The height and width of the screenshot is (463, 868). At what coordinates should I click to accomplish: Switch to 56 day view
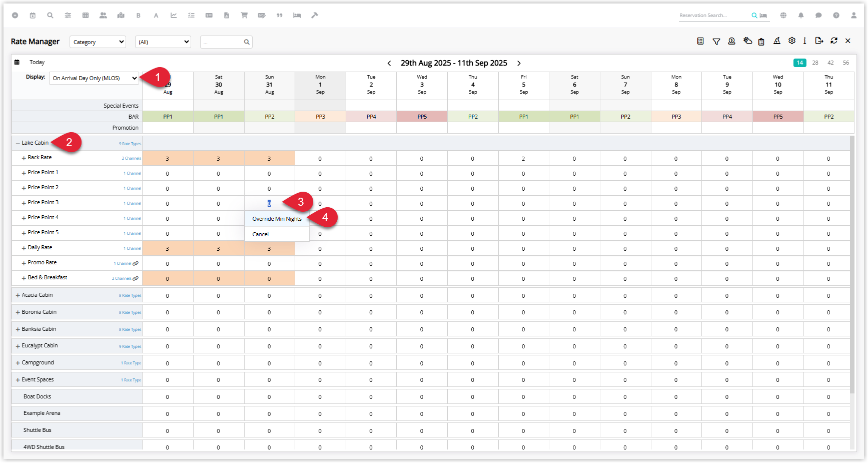coord(846,63)
